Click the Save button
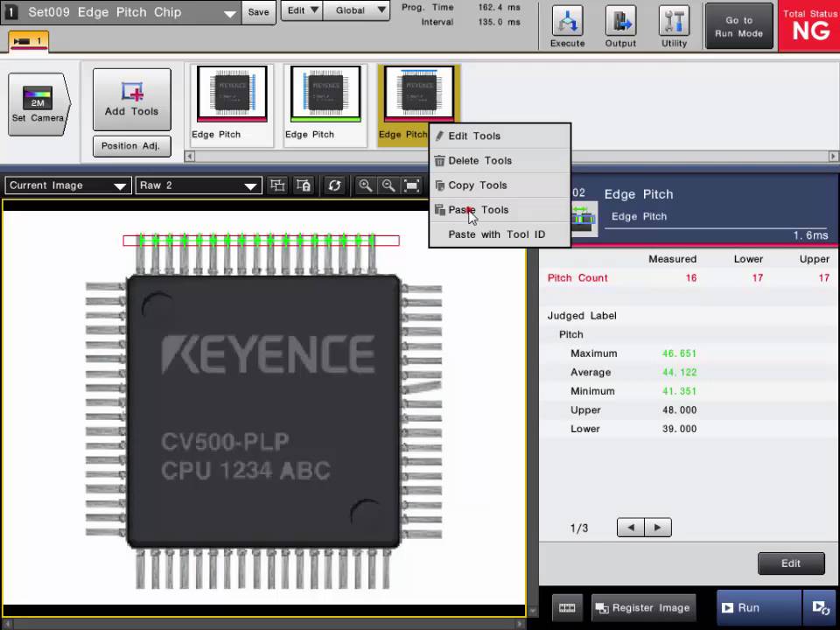 tap(258, 12)
